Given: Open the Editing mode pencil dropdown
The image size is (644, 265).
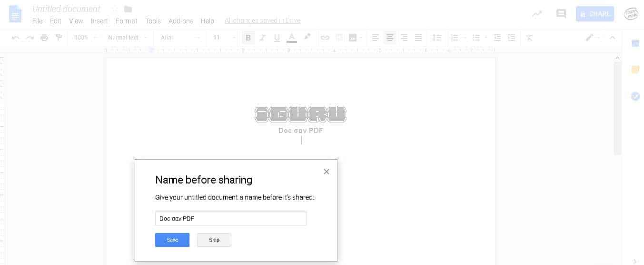Looking at the screenshot, I should tap(593, 38).
